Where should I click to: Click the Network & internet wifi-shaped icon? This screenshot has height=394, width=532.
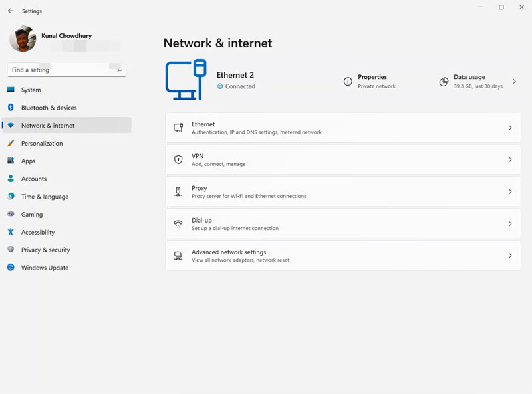tap(11, 125)
